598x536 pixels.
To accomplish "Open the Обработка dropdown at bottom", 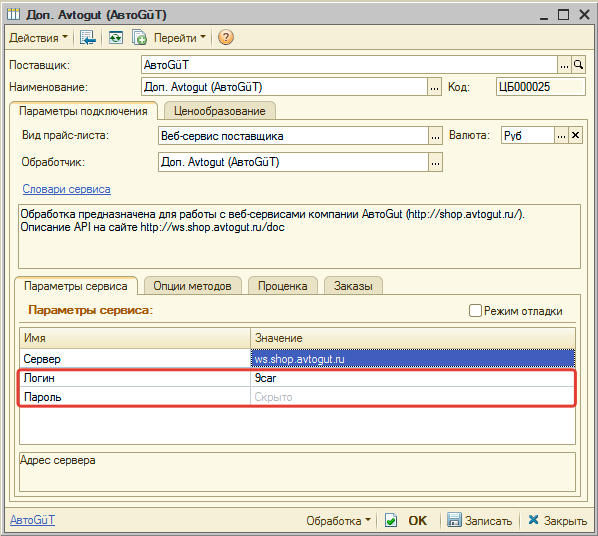I will coord(338,520).
